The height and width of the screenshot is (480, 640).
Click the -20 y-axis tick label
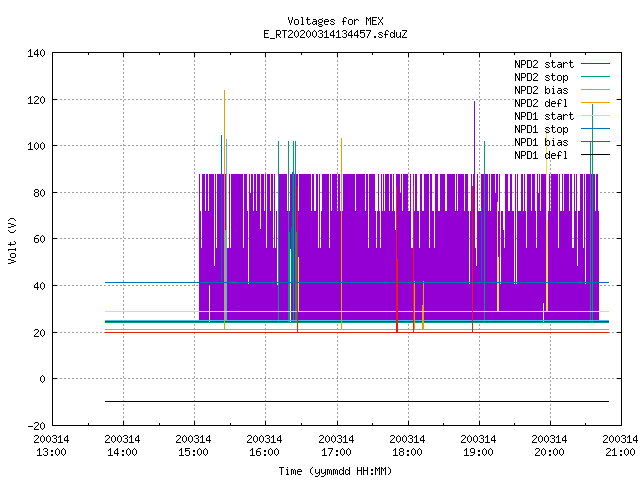pos(36,426)
